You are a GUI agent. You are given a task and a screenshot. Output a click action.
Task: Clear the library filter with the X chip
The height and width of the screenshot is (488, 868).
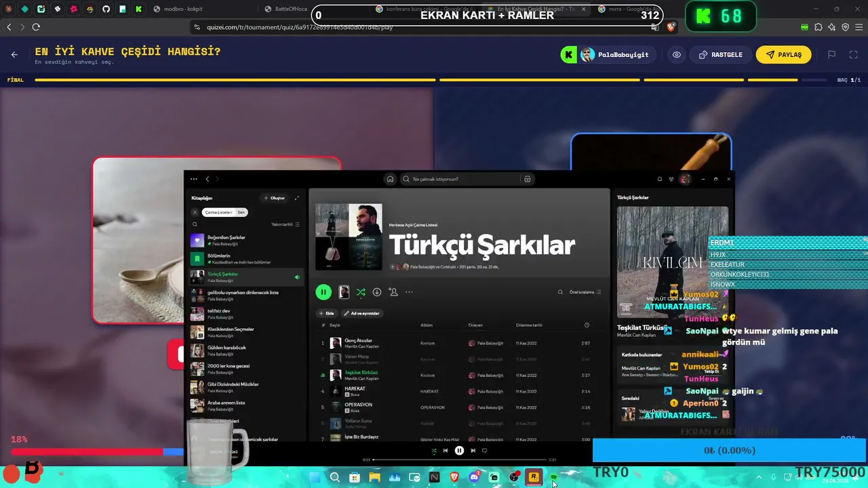tap(195, 212)
